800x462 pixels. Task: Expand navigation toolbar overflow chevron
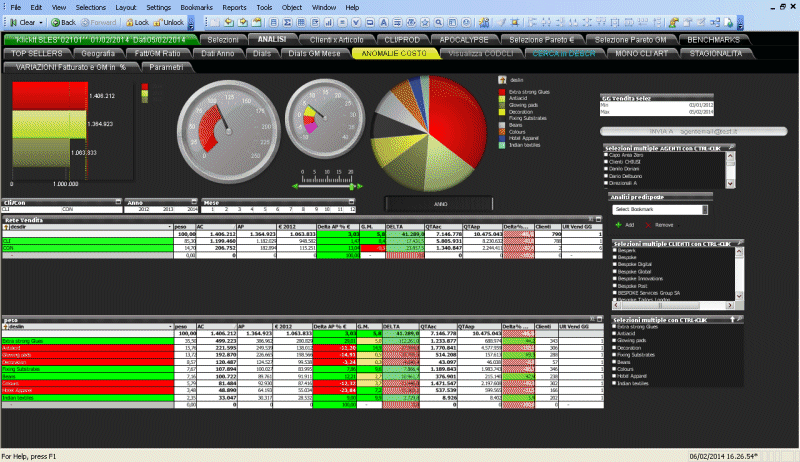pyautogui.click(x=191, y=22)
